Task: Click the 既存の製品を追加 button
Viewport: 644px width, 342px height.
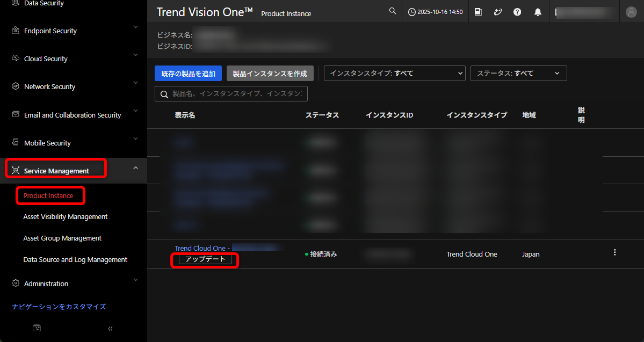Action: 188,74
